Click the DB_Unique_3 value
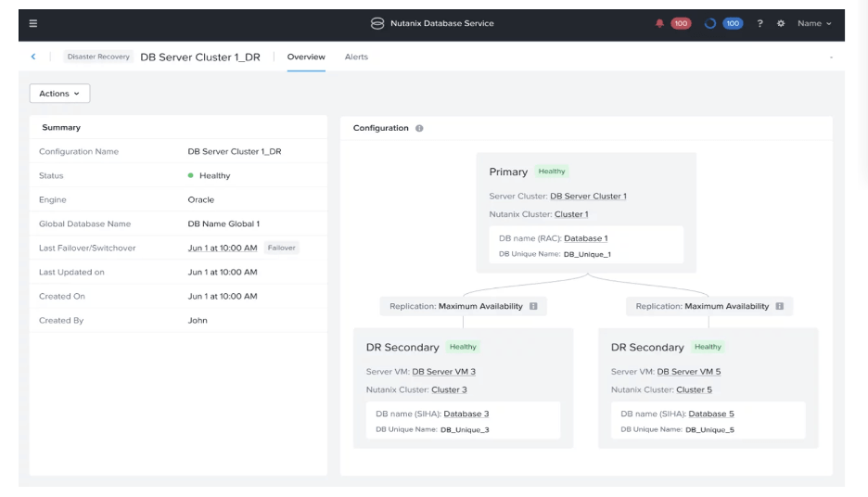Image resolution: width=868 pixels, height=497 pixels. click(x=465, y=430)
